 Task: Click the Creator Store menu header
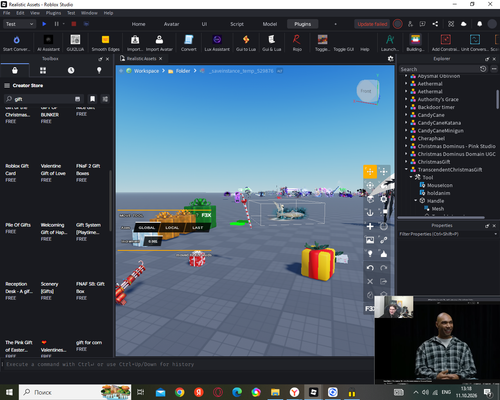24,86
